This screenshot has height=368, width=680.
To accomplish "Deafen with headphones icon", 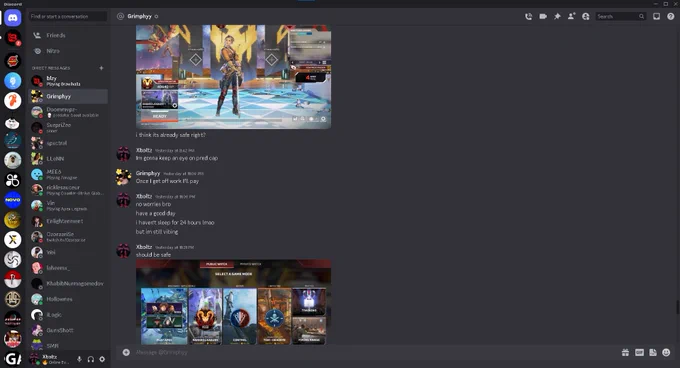I will pyautogui.click(x=91, y=359).
